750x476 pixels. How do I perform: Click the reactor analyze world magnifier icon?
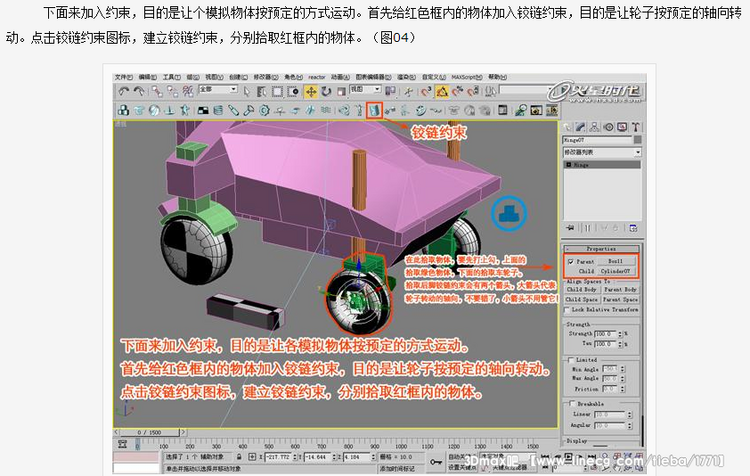point(520,111)
